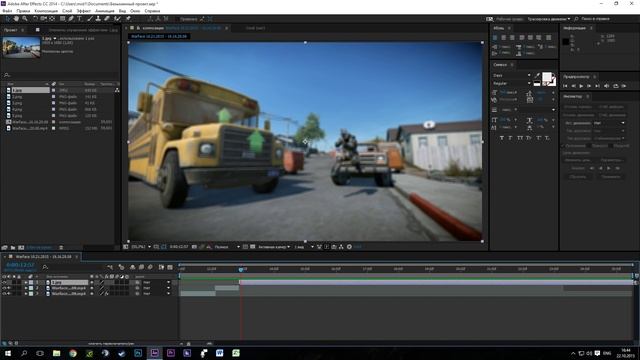The height and width of the screenshot is (360, 640).
Task: Select the Selection arrow tool
Action: 7,19
